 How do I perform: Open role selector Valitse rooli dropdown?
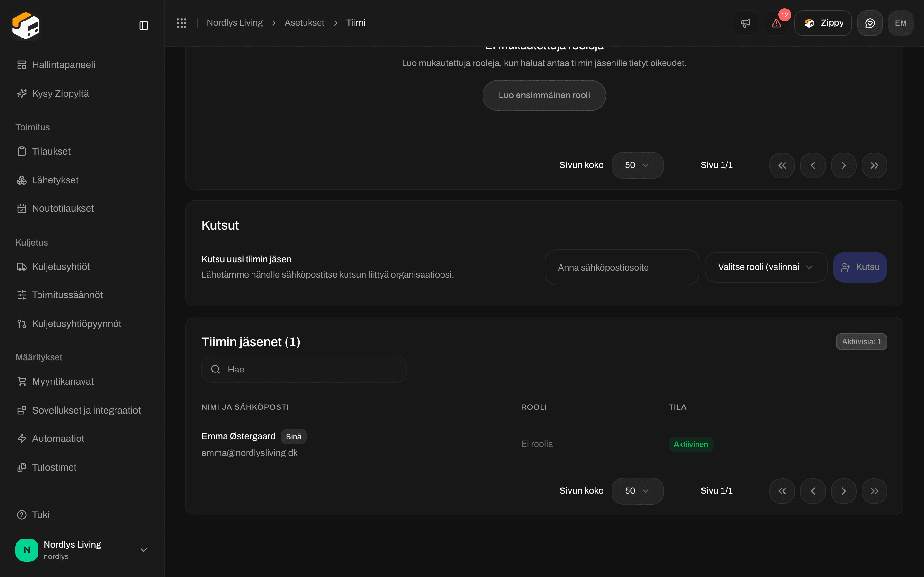click(x=766, y=267)
